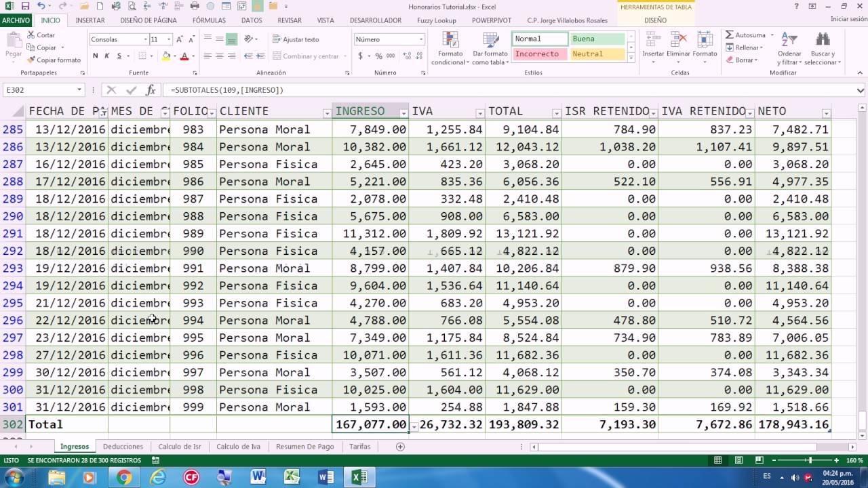Apply the Buena cell style
Viewport: 868px width, 488px height.
(597, 39)
